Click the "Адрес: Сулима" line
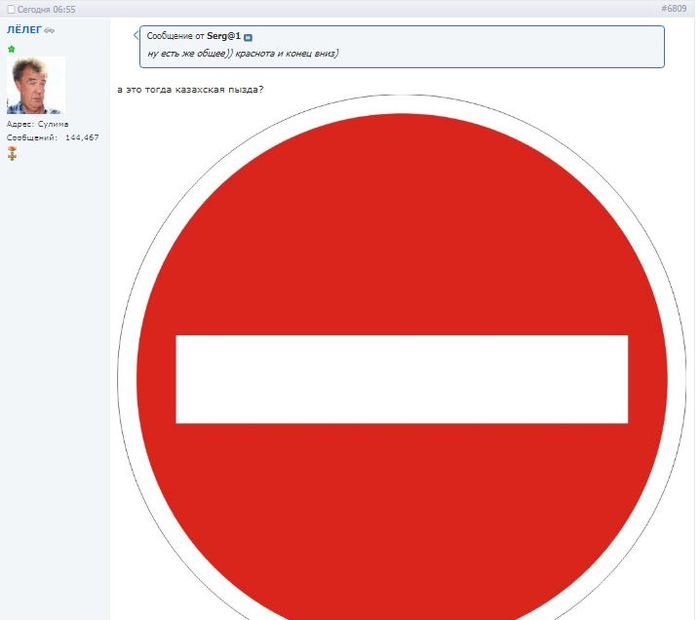This screenshot has width=700, height=620. pyautogui.click(x=37, y=124)
